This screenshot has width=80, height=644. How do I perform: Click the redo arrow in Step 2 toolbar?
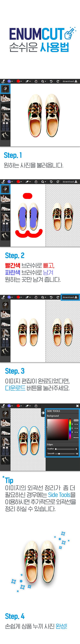click(x=58, y=182)
